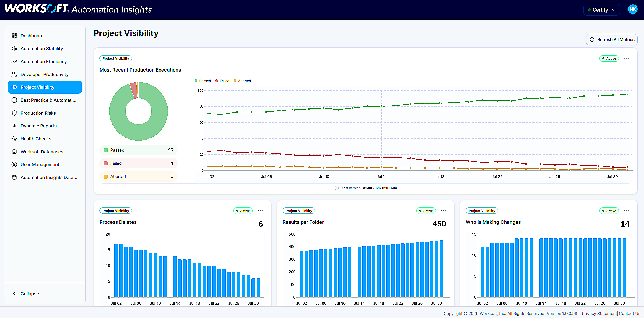Image resolution: width=644 pixels, height=318 pixels.
Task: Open Worksoft Databases stack icon
Action: tap(14, 152)
